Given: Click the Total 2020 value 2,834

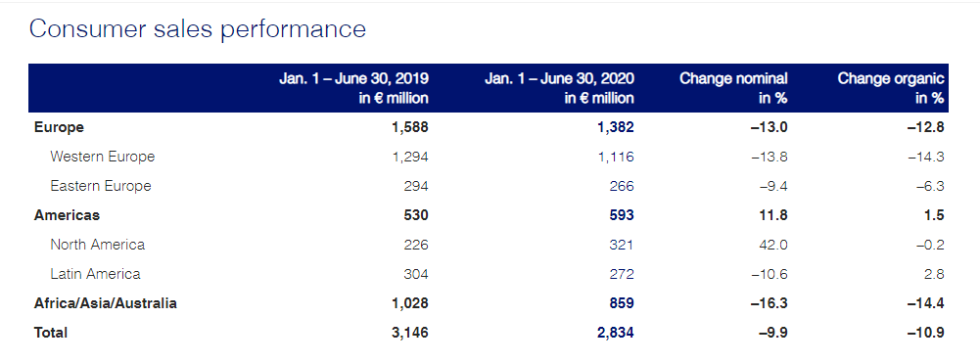Looking at the screenshot, I should coord(615,333).
